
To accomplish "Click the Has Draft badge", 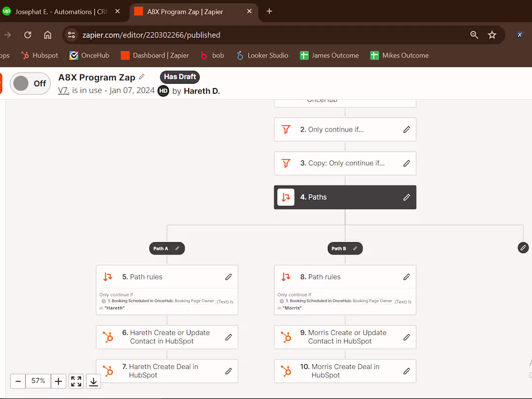I will tap(179, 76).
